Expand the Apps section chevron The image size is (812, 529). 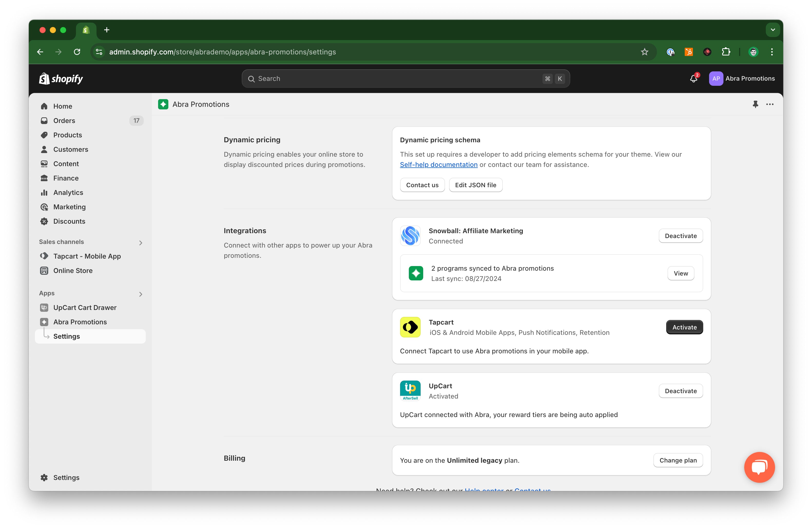(141, 294)
